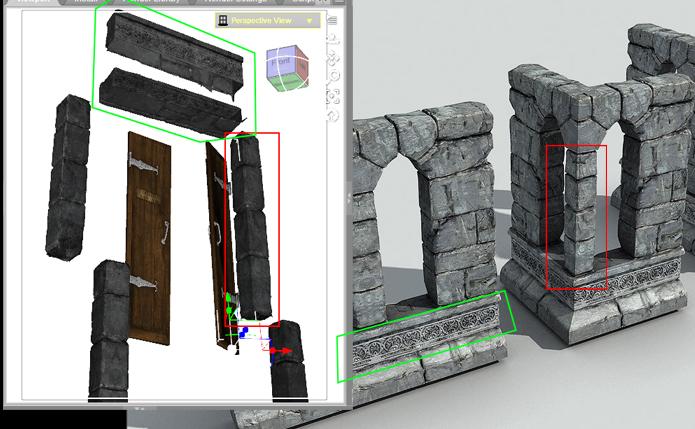The image size is (695, 429).
Task: Click the blue Z-axis gizmo handle
Action: click(x=243, y=332)
